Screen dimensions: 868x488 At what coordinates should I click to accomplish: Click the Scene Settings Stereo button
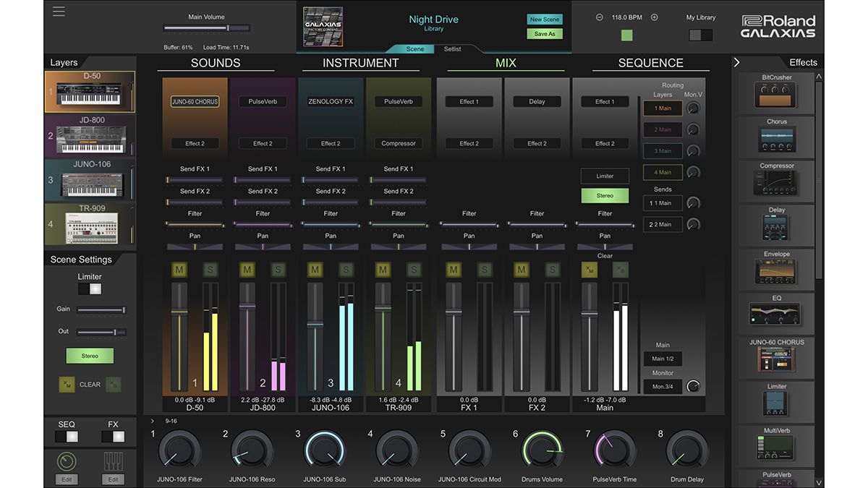click(90, 356)
